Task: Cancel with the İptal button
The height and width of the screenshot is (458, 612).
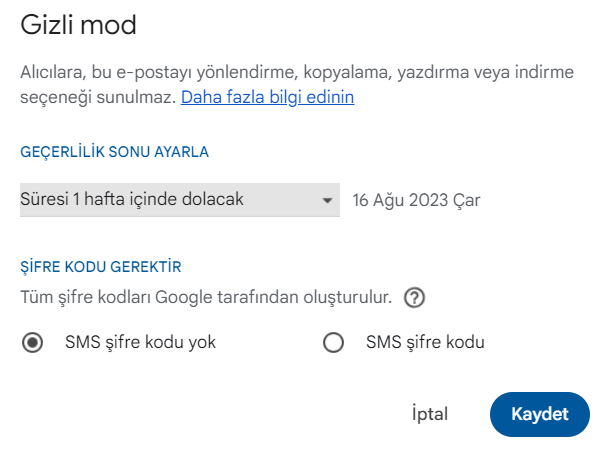Action: click(x=430, y=414)
